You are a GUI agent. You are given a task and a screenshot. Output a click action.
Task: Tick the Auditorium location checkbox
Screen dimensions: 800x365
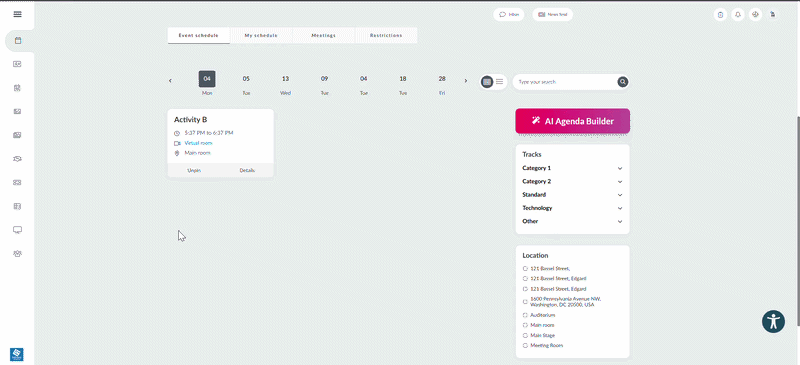pyautogui.click(x=526, y=315)
